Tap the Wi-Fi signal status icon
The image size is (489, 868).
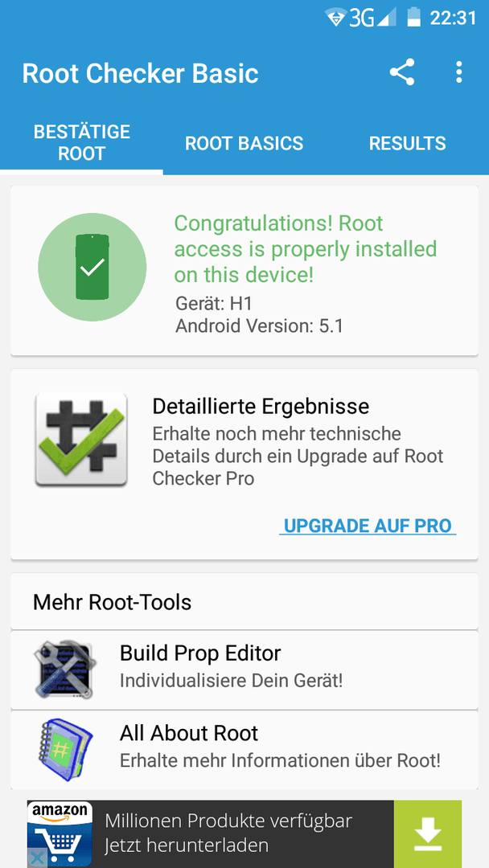(x=335, y=18)
